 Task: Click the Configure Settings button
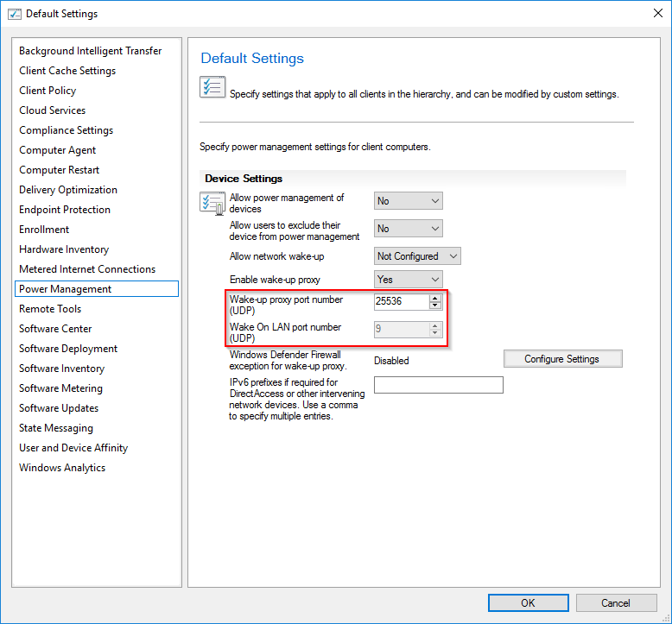562,359
